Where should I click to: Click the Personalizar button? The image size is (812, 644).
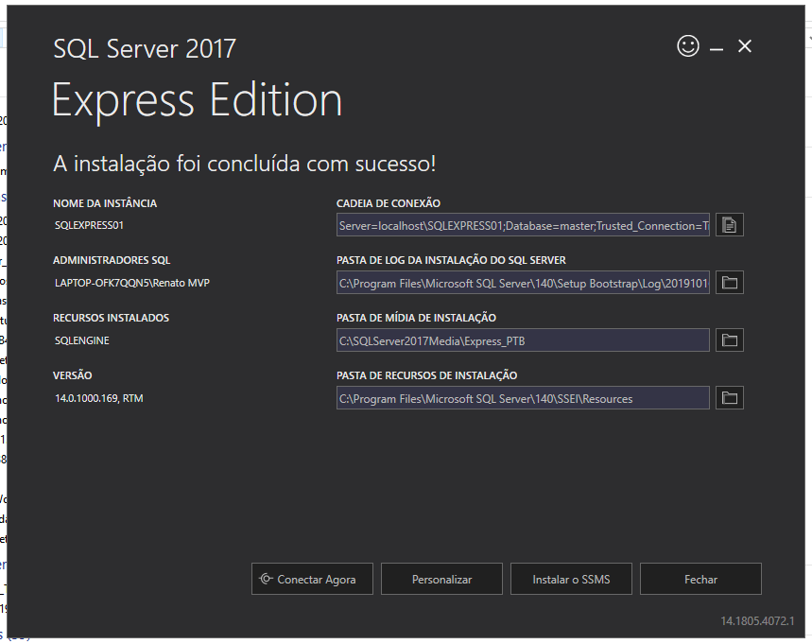click(441, 579)
